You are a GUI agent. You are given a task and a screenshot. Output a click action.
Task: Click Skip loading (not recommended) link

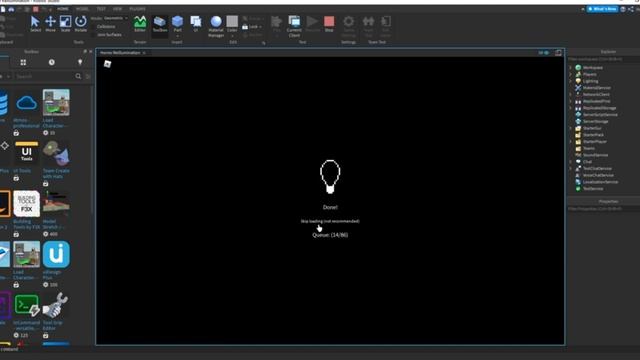coord(330,221)
